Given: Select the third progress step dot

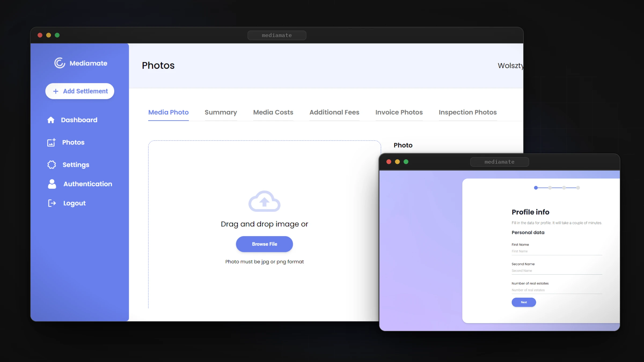Looking at the screenshot, I should tap(564, 188).
